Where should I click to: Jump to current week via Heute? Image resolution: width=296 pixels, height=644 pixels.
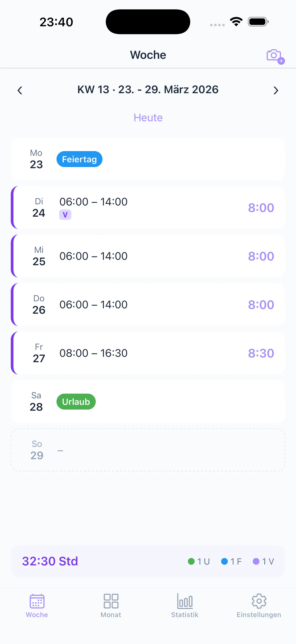coord(148,117)
